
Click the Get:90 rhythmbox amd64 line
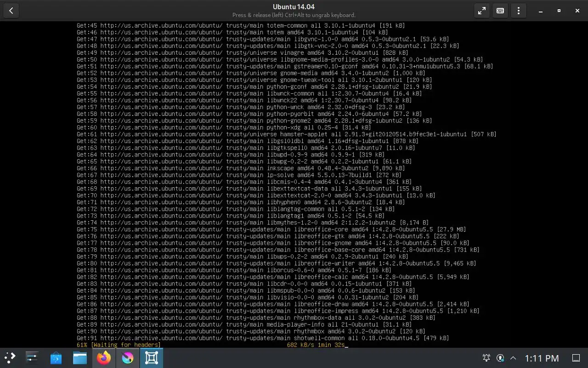(x=251, y=332)
